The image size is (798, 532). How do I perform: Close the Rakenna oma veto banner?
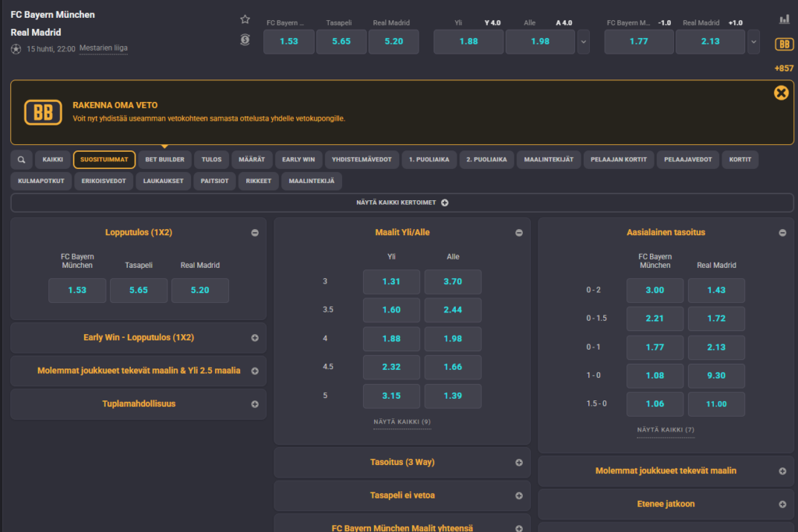pos(781,93)
